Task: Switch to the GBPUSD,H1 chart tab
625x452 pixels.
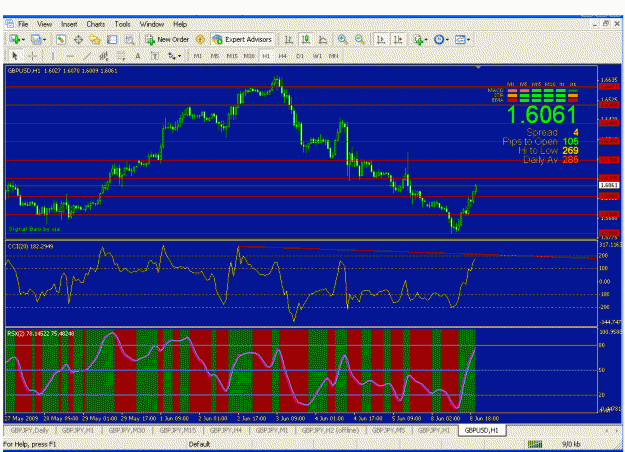Action: click(x=482, y=430)
